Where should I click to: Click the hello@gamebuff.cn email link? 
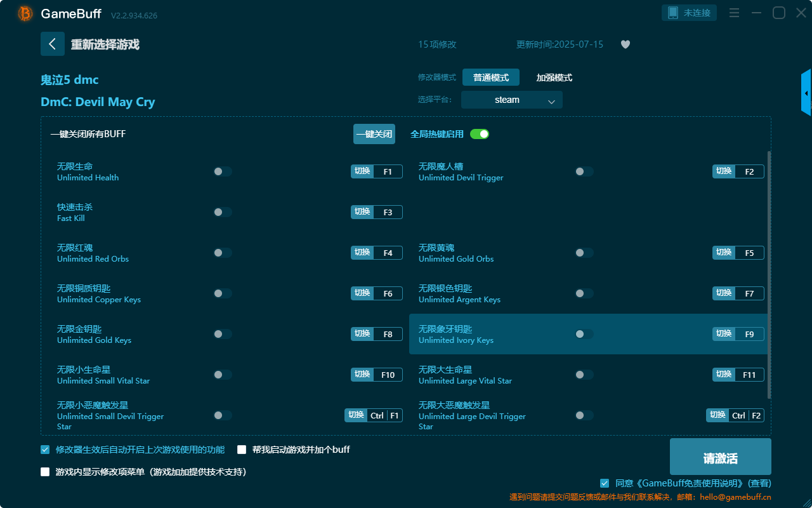click(735, 497)
